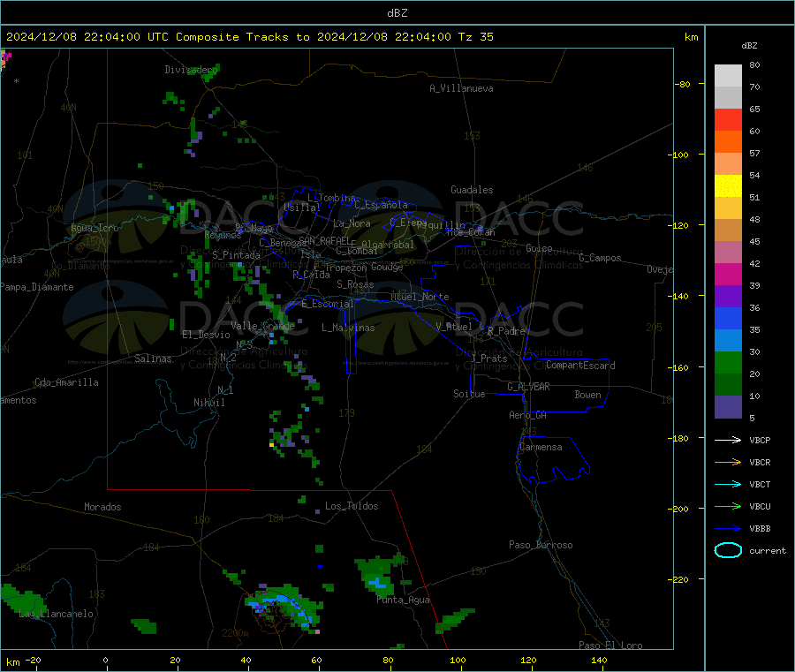Click the Aero_GA label
The width and height of the screenshot is (795, 672).
[x=527, y=415]
